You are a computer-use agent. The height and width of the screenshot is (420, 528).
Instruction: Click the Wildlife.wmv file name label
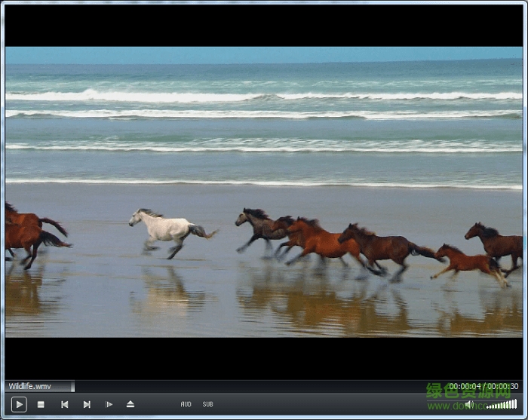click(x=30, y=387)
